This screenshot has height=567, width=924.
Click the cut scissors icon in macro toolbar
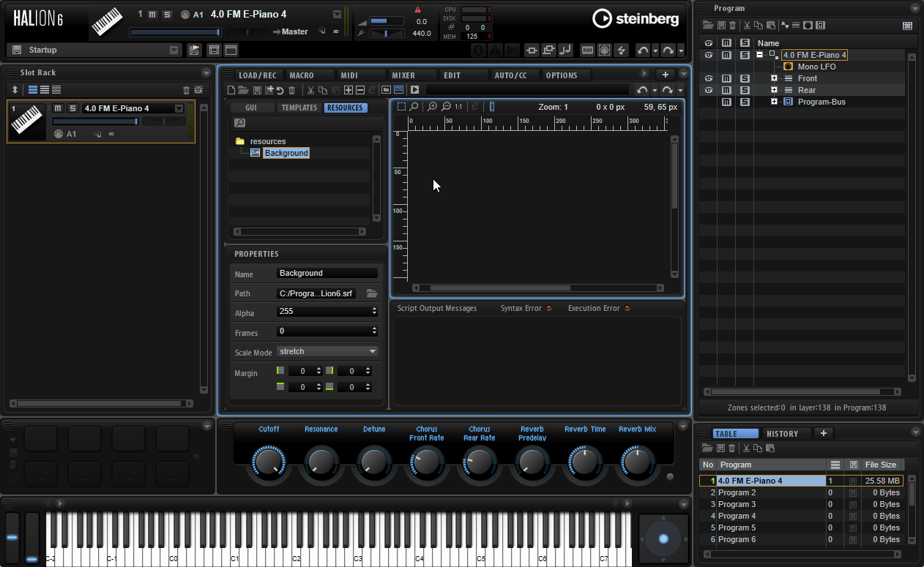click(310, 90)
